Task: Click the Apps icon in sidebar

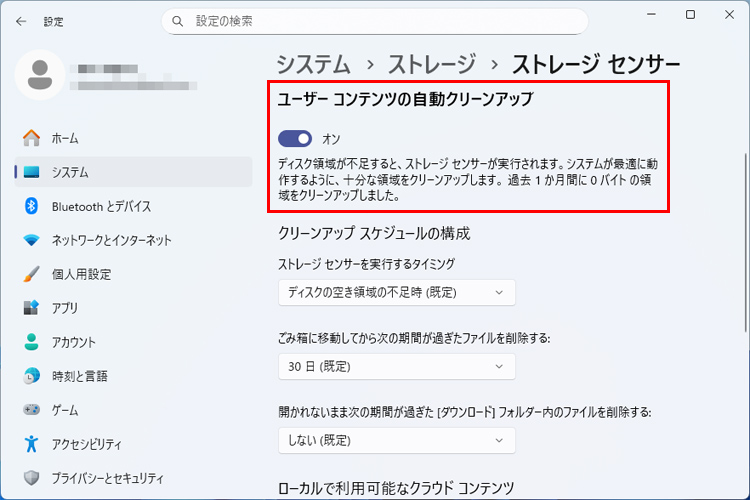Action: (x=31, y=308)
